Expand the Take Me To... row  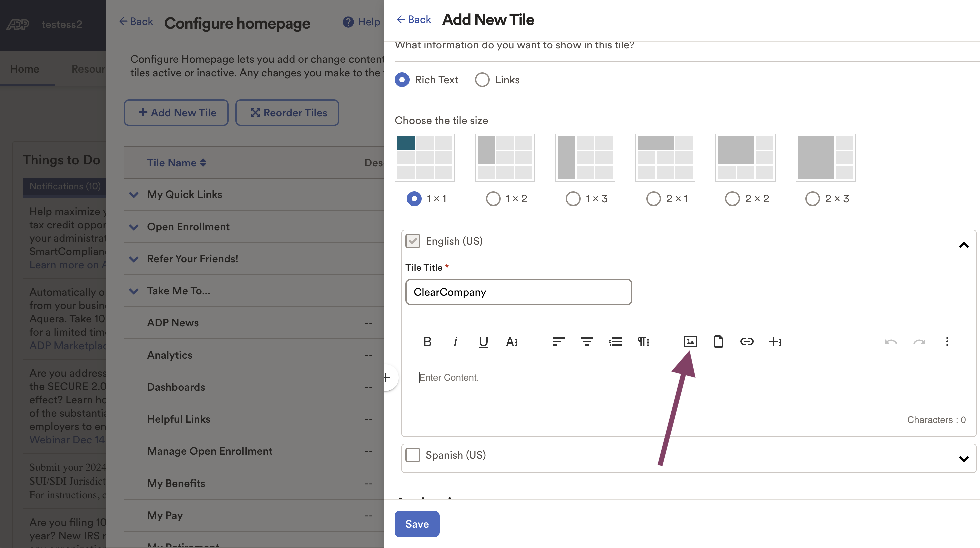click(134, 291)
